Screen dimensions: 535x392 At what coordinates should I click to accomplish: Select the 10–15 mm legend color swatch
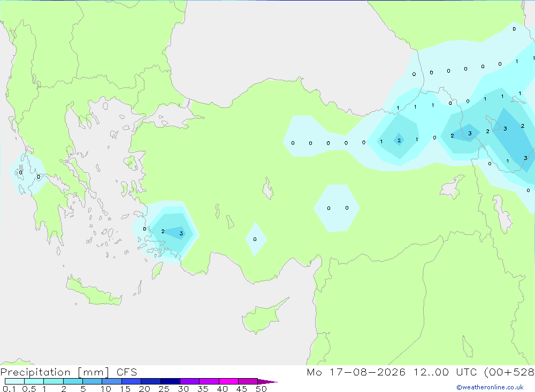(x=112, y=381)
